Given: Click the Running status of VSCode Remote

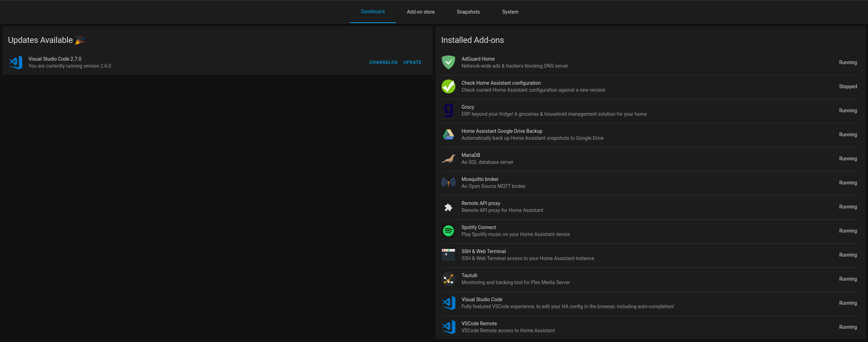Looking at the screenshot, I should point(848,327).
